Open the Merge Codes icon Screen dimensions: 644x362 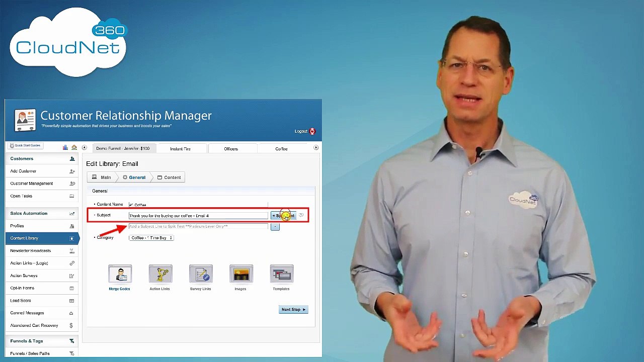(120, 275)
